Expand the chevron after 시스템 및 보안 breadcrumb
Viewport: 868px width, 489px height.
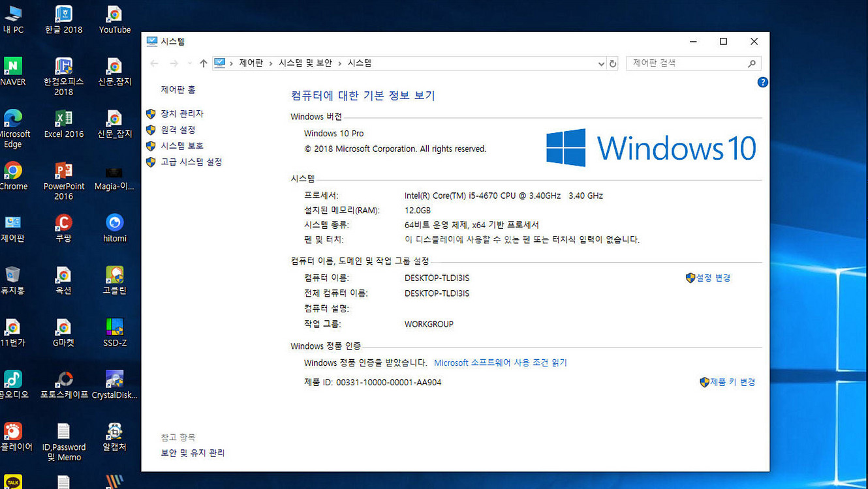339,63
